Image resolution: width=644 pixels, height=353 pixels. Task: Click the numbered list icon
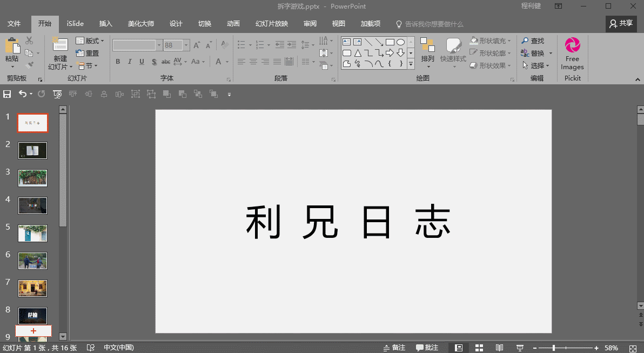tap(259, 45)
